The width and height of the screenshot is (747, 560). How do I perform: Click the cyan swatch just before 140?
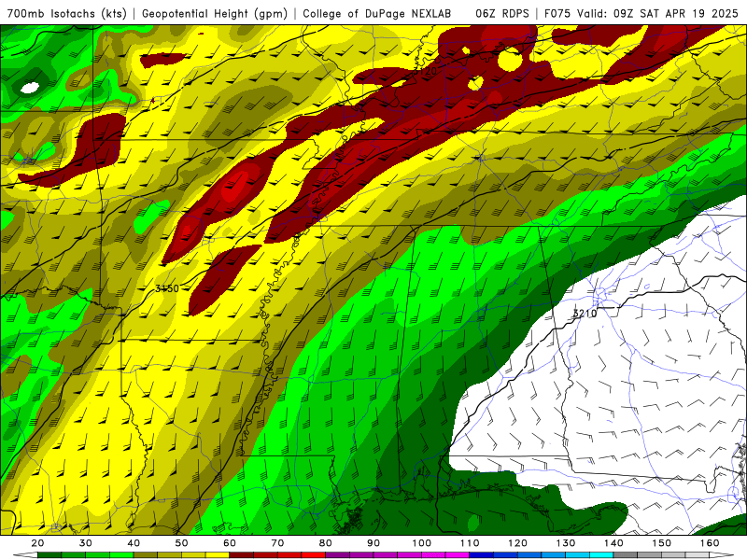[x=601, y=555]
